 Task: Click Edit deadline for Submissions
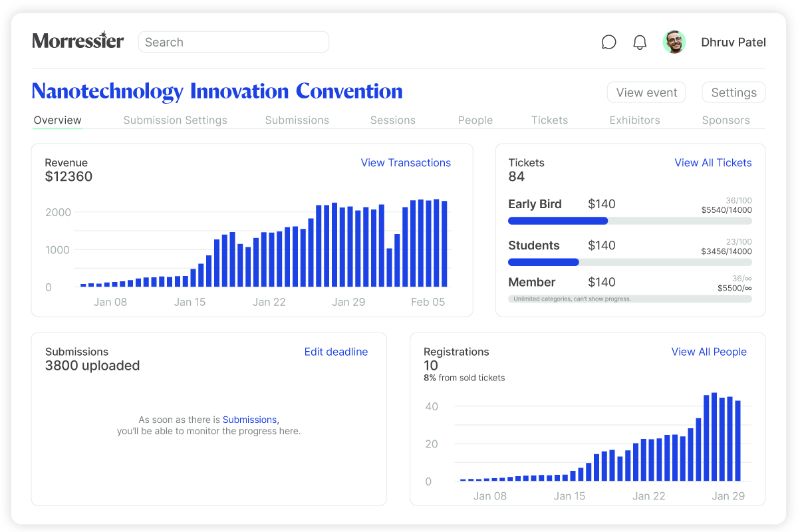[x=336, y=352]
